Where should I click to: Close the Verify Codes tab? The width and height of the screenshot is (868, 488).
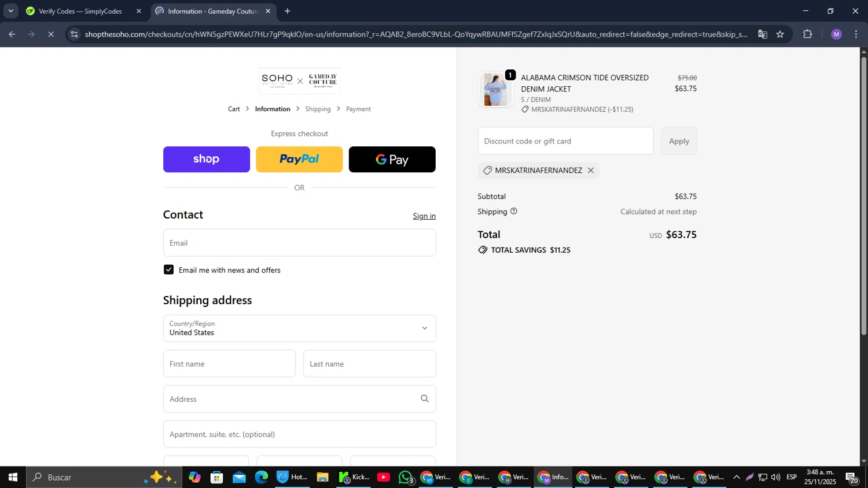pos(139,11)
